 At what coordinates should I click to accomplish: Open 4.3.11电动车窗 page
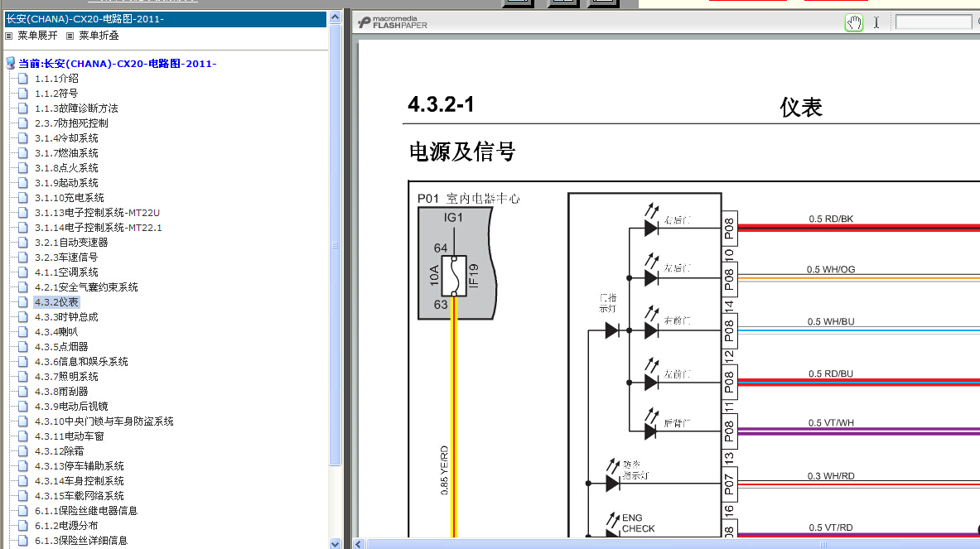coord(70,436)
